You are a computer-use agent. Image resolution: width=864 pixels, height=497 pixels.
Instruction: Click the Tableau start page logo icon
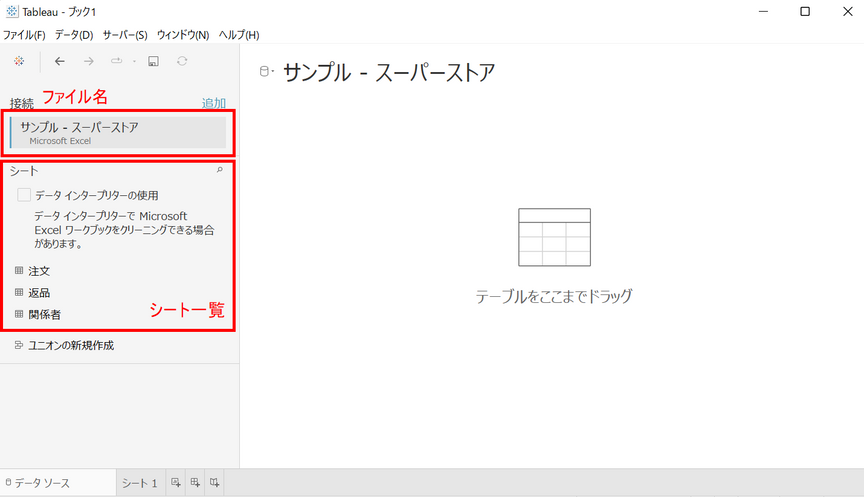19,61
